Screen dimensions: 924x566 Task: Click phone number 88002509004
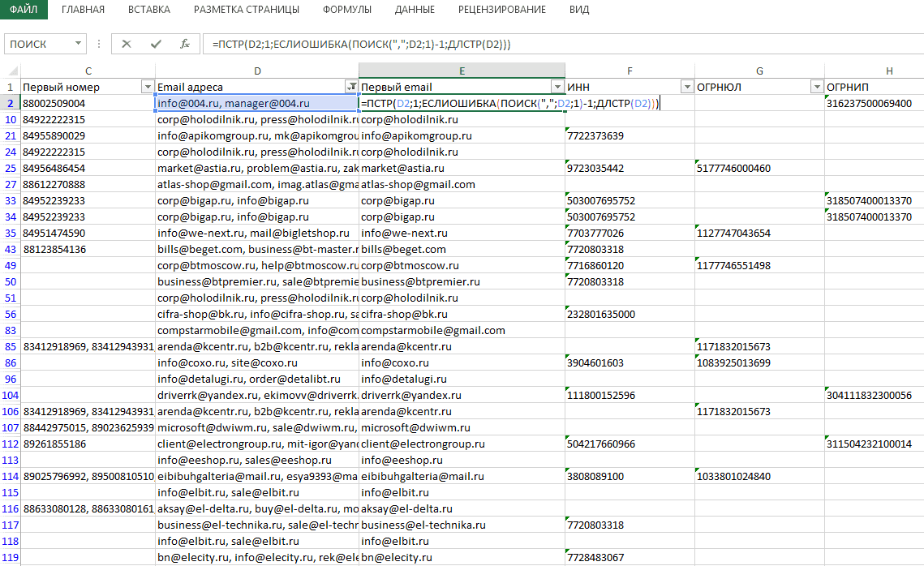pos(88,104)
